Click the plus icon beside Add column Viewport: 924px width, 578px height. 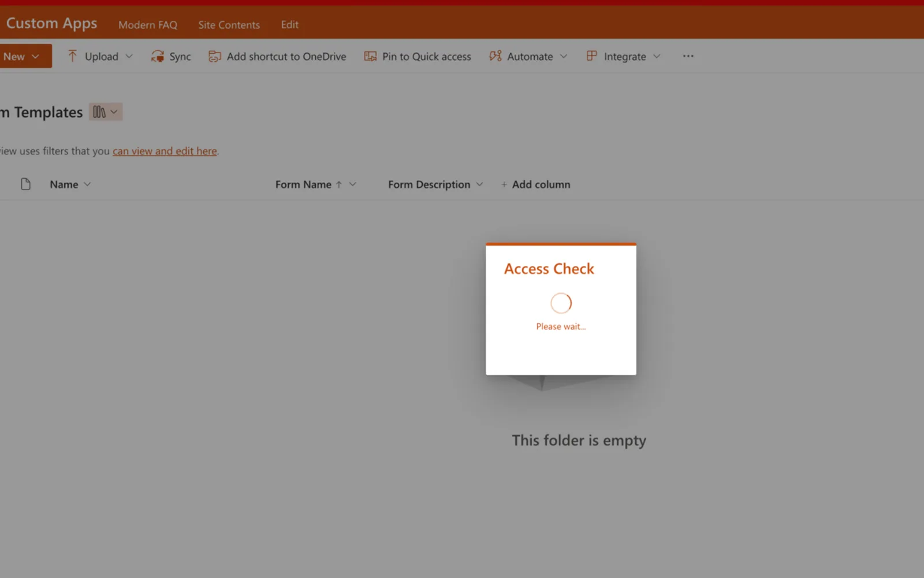[x=504, y=184]
